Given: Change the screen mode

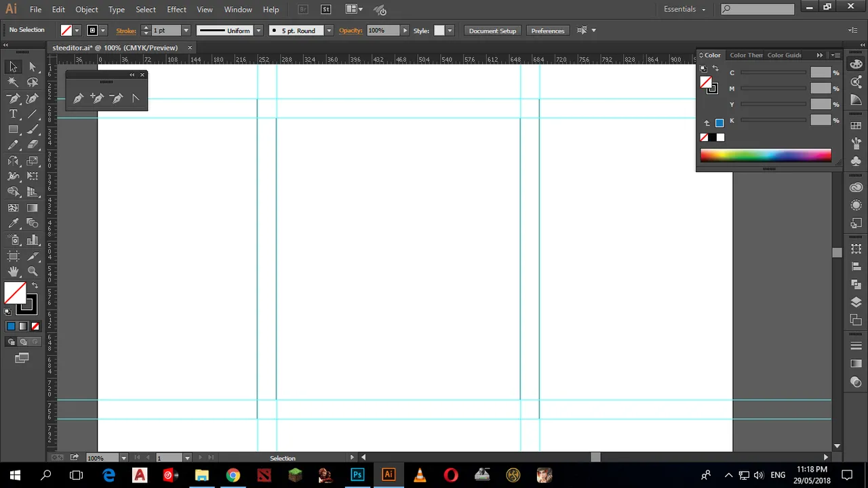Looking at the screenshot, I should [x=22, y=358].
